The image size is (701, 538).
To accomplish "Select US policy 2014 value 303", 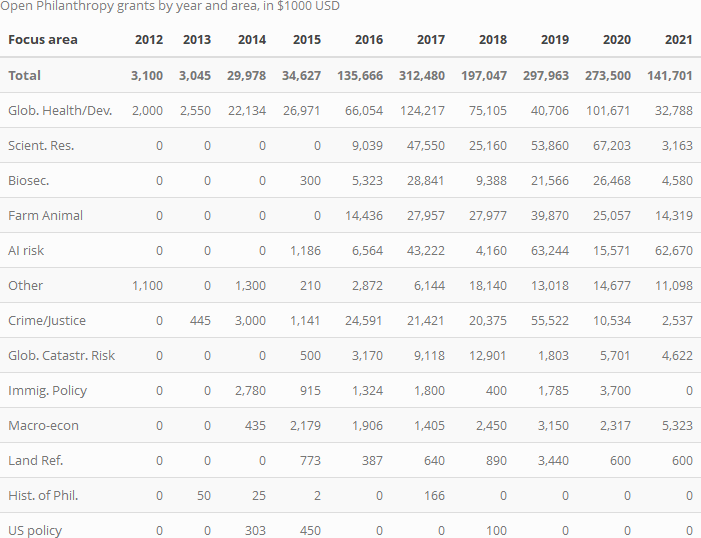I will click(255, 530).
